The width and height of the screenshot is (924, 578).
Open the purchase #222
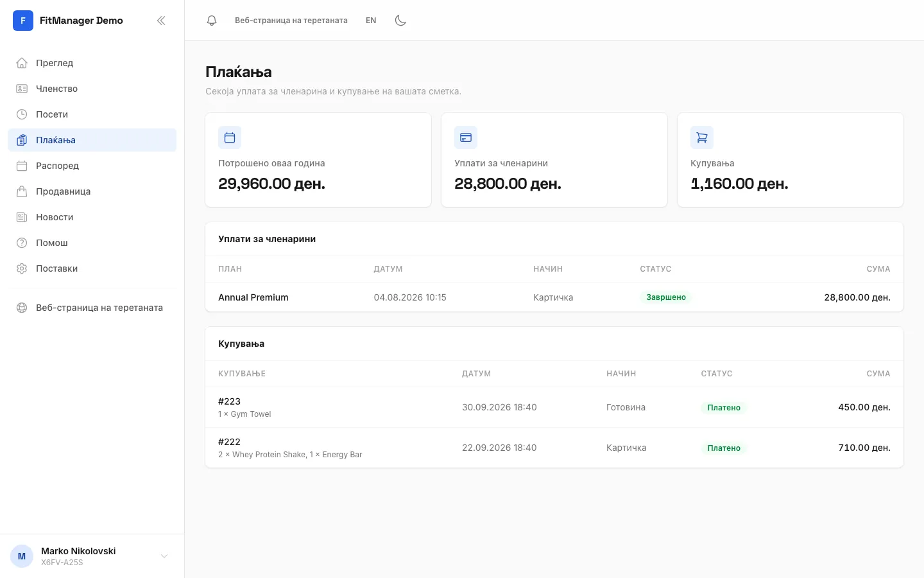[x=230, y=442]
